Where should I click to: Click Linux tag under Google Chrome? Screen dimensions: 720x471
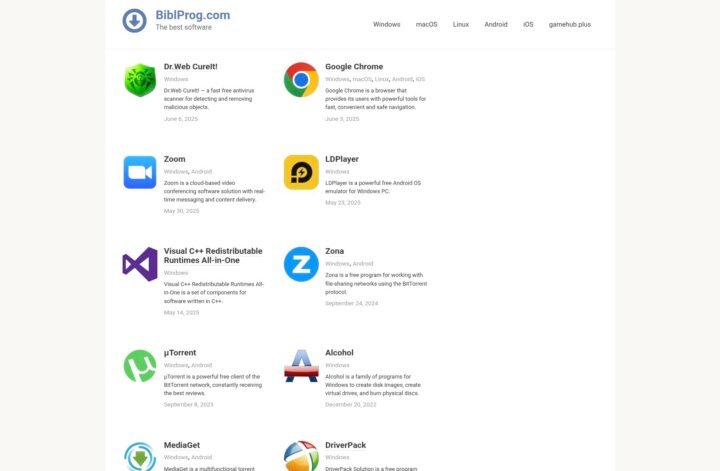pos(382,79)
